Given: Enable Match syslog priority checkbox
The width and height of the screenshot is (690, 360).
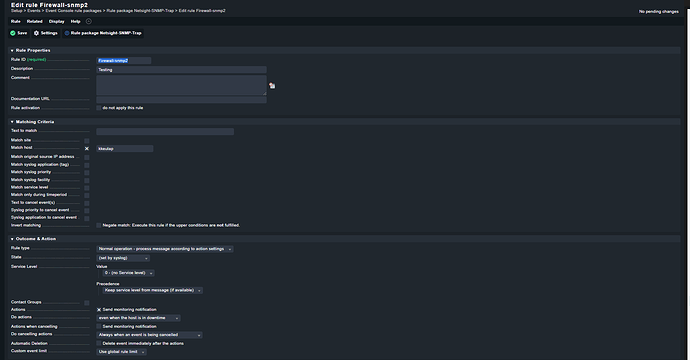Looking at the screenshot, I should click(87, 173).
